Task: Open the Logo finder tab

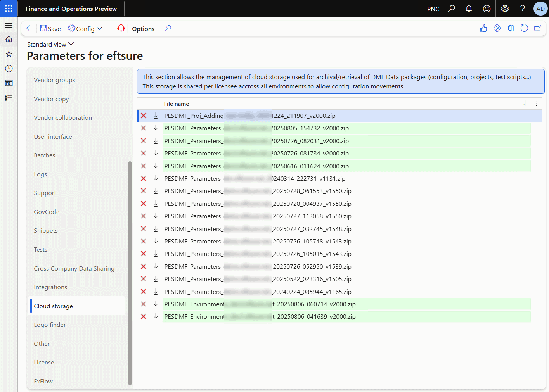Action: point(50,325)
